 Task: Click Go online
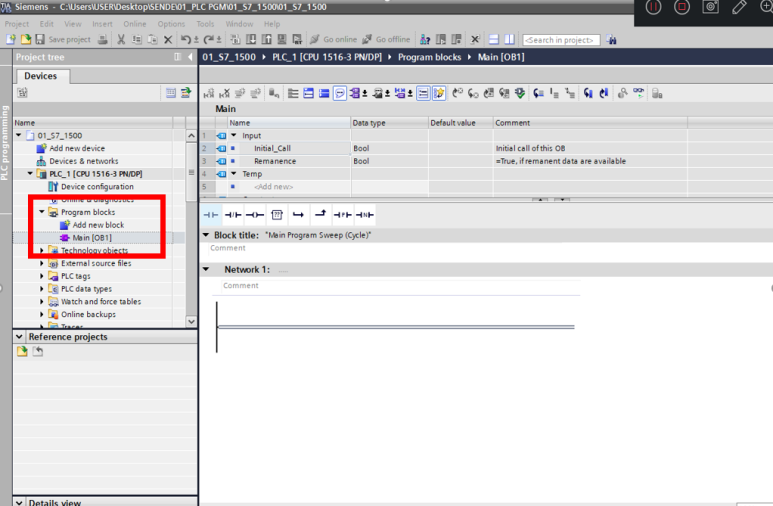(x=333, y=39)
